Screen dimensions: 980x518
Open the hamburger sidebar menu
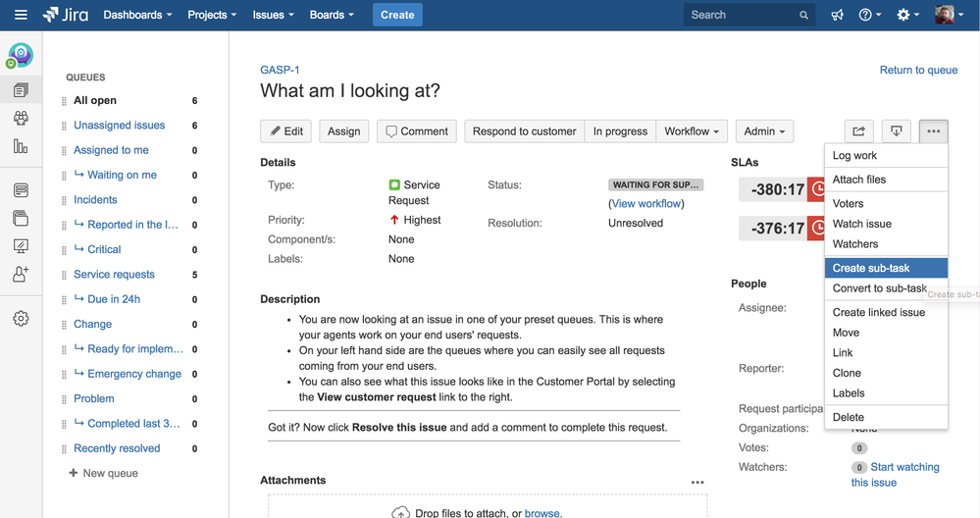click(x=21, y=15)
